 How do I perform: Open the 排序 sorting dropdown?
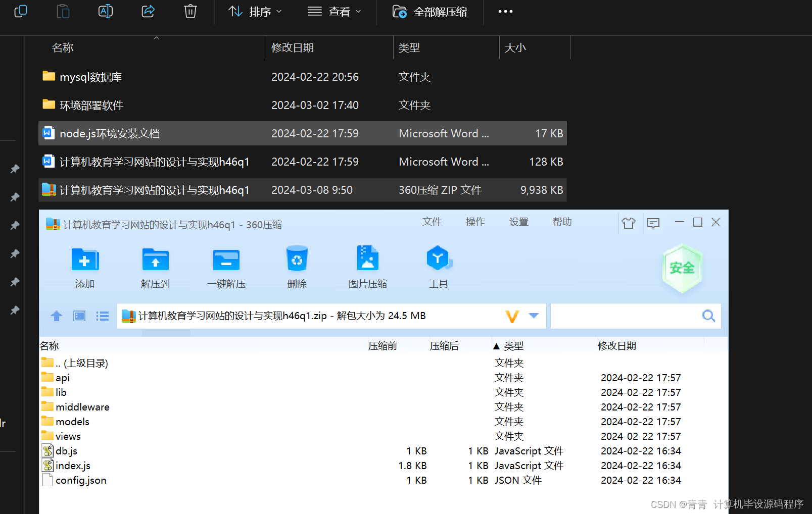[255, 11]
